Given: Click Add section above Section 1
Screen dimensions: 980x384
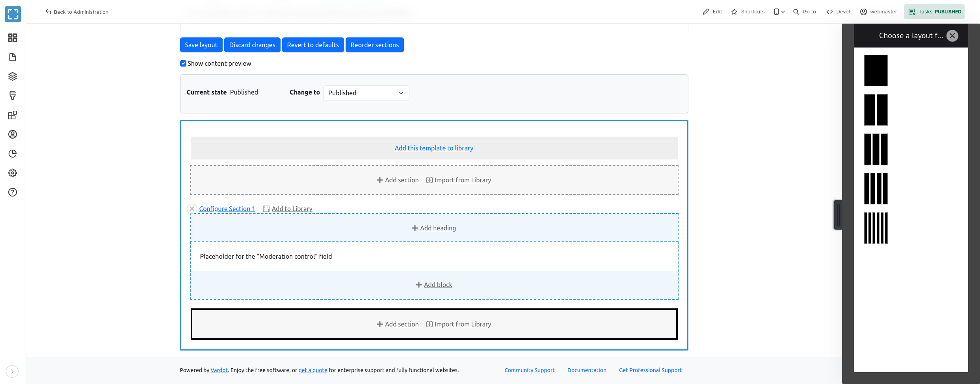Looking at the screenshot, I should point(398,180).
